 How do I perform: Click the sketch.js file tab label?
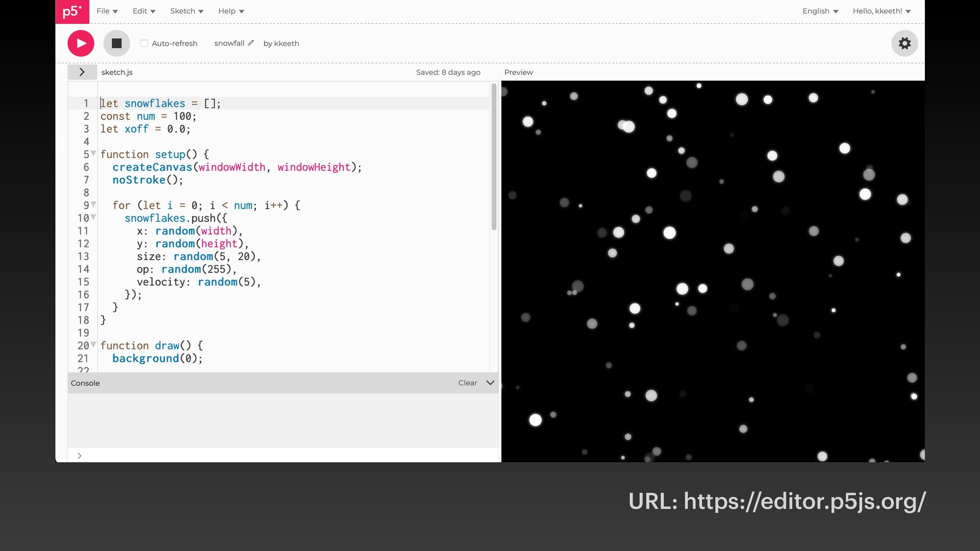pyautogui.click(x=117, y=72)
